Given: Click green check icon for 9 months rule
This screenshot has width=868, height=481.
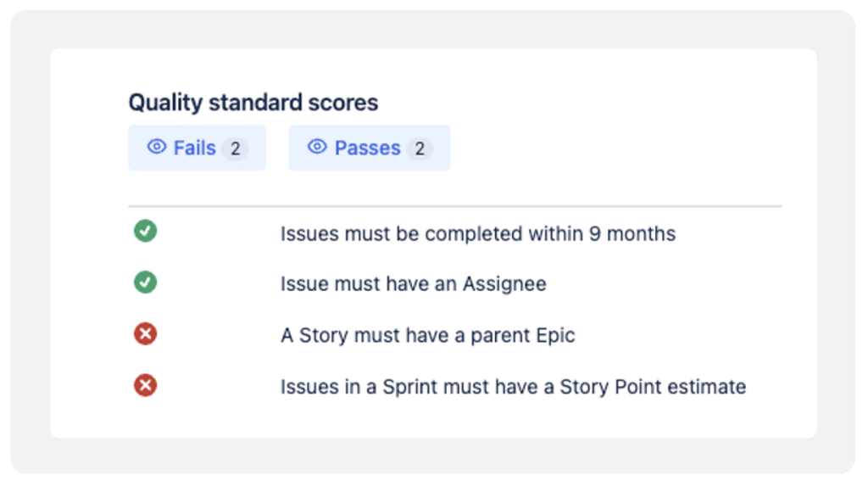Looking at the screenshot, I should (145, 231).
